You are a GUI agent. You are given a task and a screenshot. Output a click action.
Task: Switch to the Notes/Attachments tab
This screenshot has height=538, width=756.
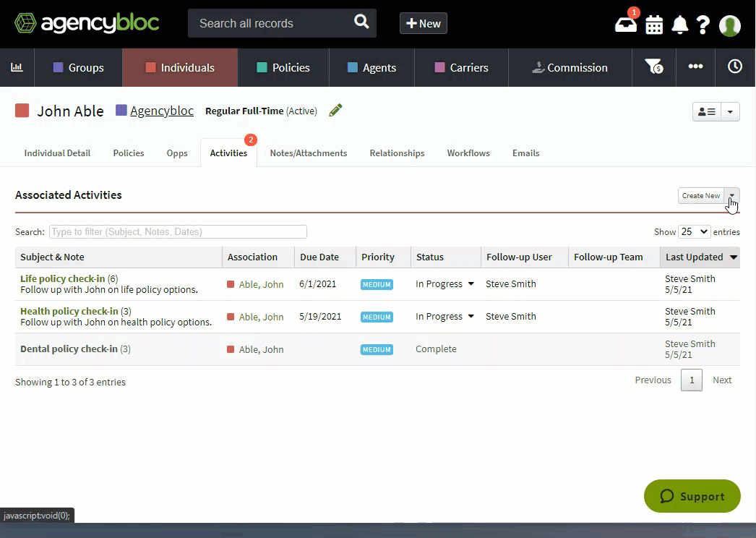308,153
